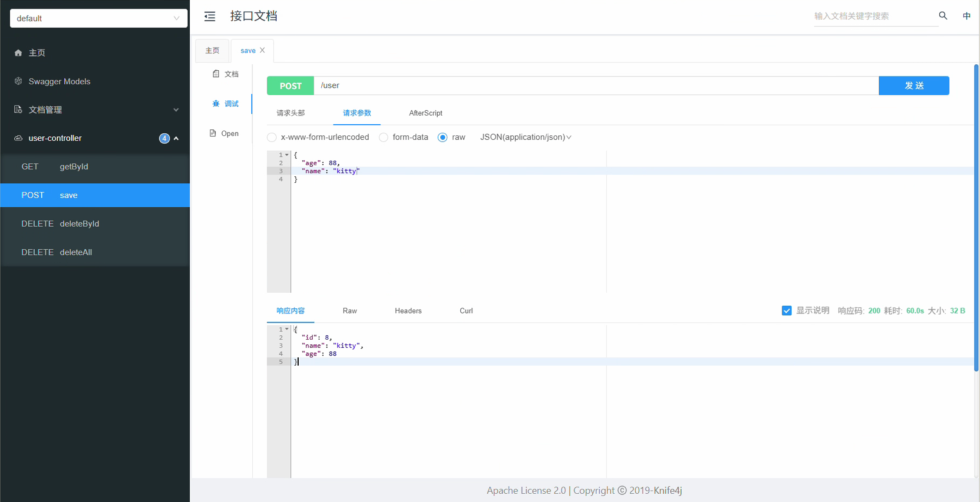Open the default group dropdown
This screenshot has width=980, height=502.
pyautogui.click(x=99, y=18)
